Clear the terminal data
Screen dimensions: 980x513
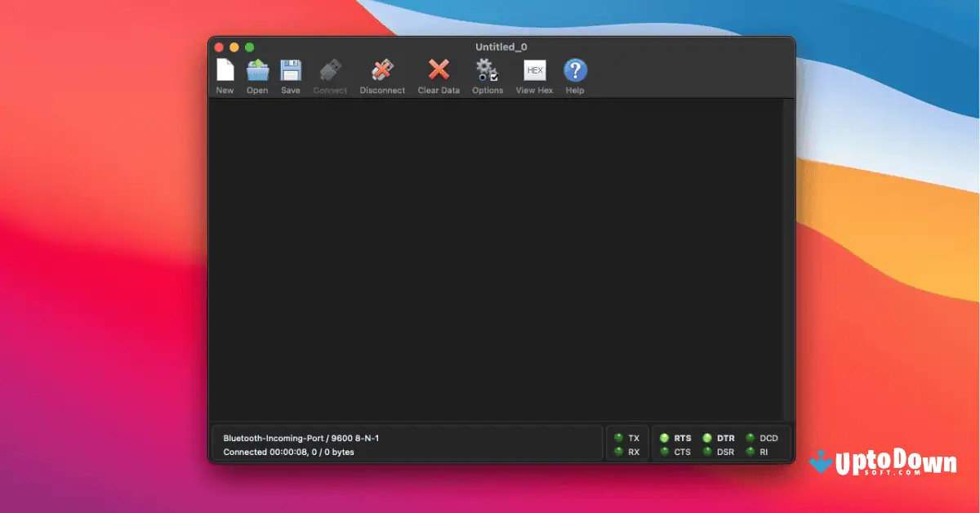(x=438, y=74)
